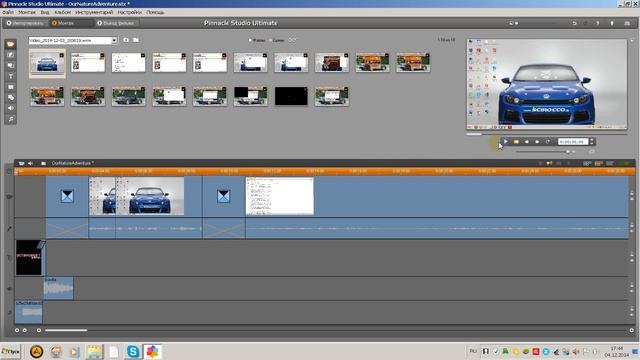
Task: Toggle the video track lock on the left
Action: click(9, 197)
